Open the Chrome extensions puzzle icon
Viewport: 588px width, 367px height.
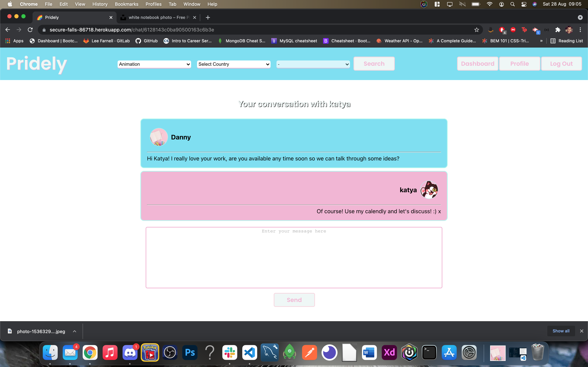558,30
